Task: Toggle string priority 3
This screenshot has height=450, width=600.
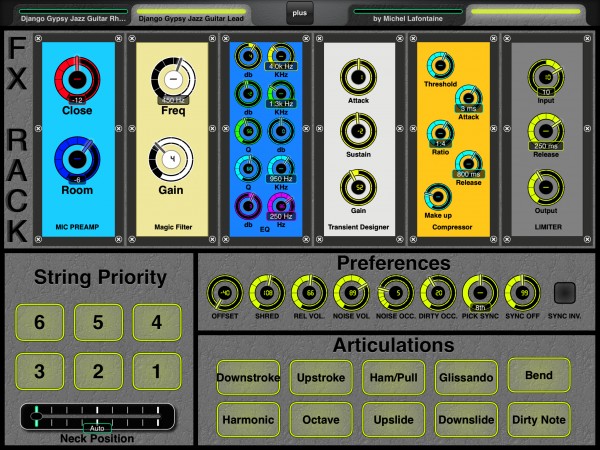Action: pyautogui.click(x=39, y=371)
